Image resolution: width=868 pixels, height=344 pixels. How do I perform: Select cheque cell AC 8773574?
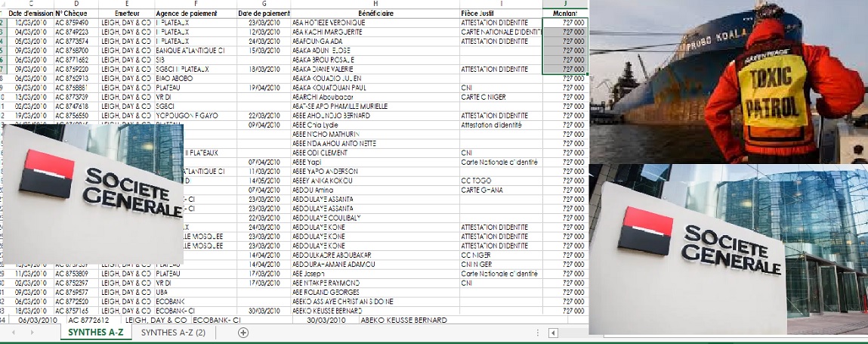tap(76, 42)
